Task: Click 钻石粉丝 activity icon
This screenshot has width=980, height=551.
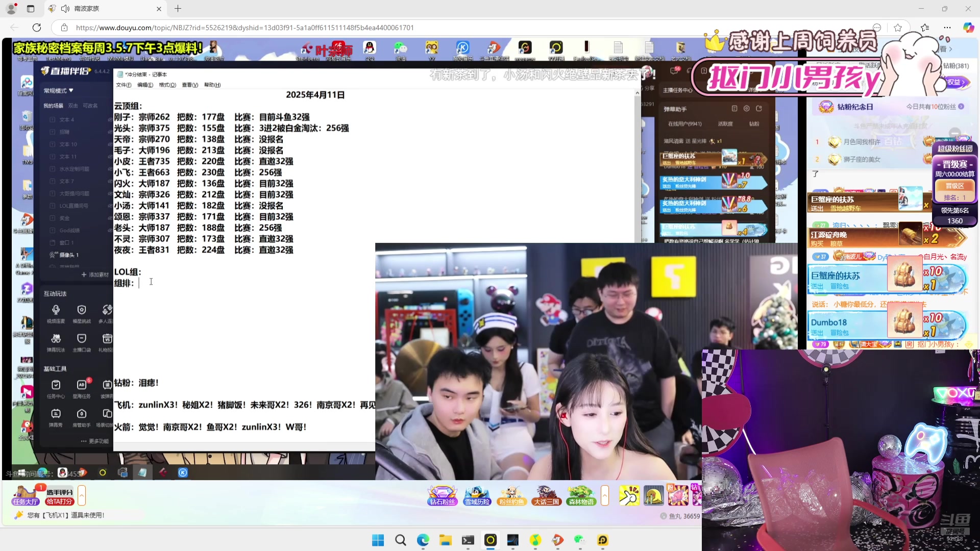Action: click(x=442, y=495)
